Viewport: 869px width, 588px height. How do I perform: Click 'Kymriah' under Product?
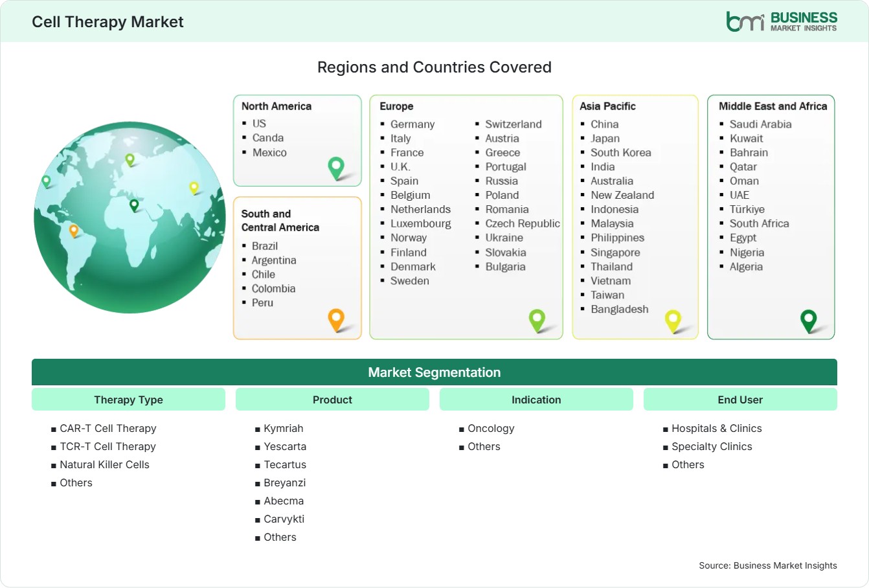pyautogui.click(x=284, y=429)
